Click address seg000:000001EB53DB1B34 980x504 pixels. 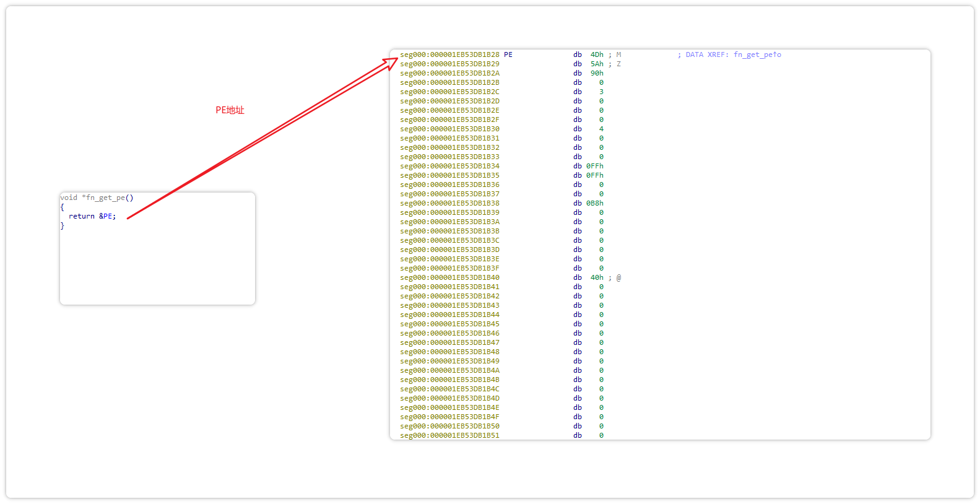pyautogui.click(x=449, y=166)
